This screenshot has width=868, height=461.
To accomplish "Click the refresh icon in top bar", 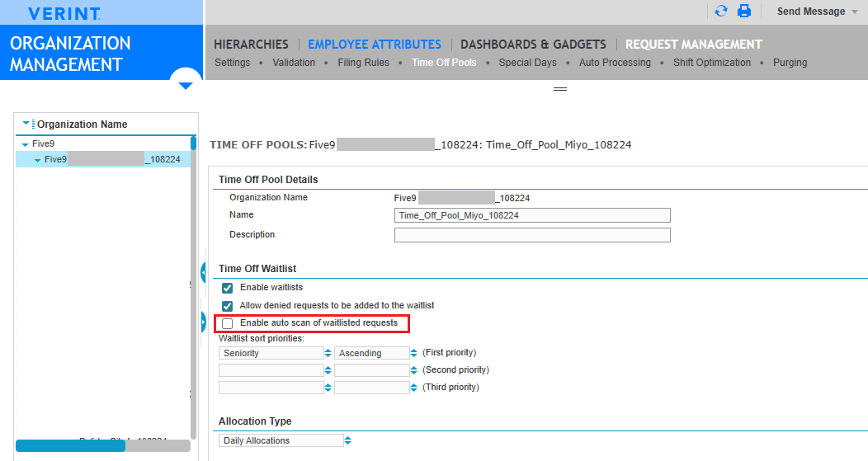I will click(721, 11).
